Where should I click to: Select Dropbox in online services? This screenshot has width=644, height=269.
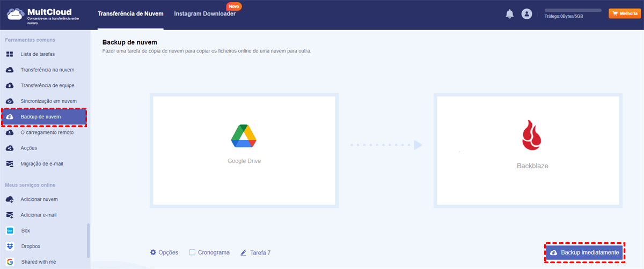tap(31, 246)
